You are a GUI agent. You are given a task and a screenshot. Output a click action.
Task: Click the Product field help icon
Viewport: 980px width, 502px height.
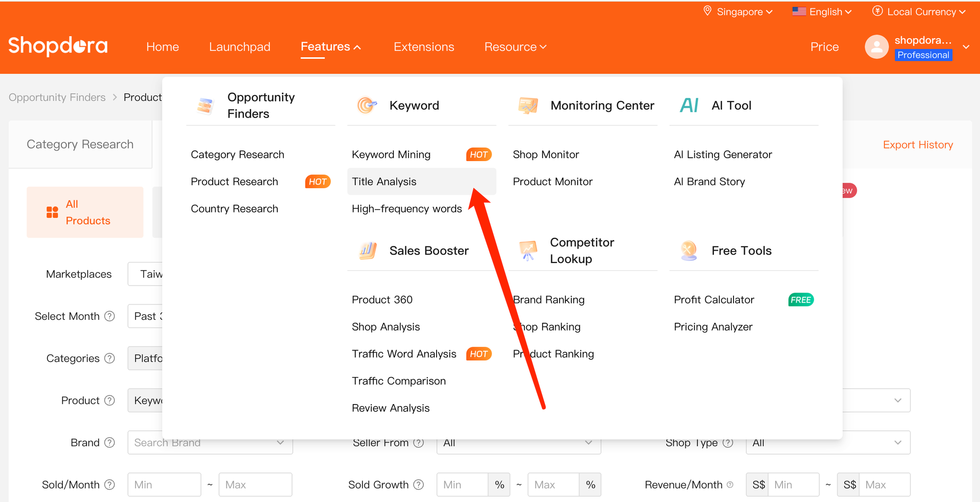(x=110, y=401)
